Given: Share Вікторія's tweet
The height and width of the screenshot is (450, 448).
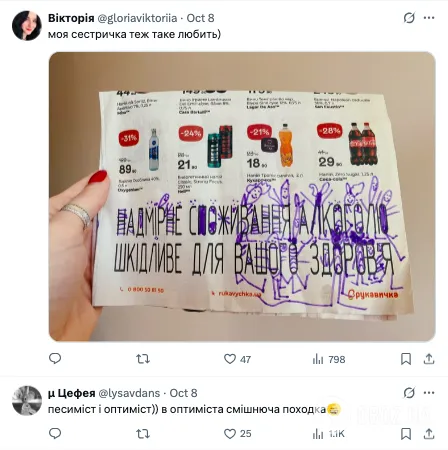Looking at the screenshot, I should coord(429,359).
